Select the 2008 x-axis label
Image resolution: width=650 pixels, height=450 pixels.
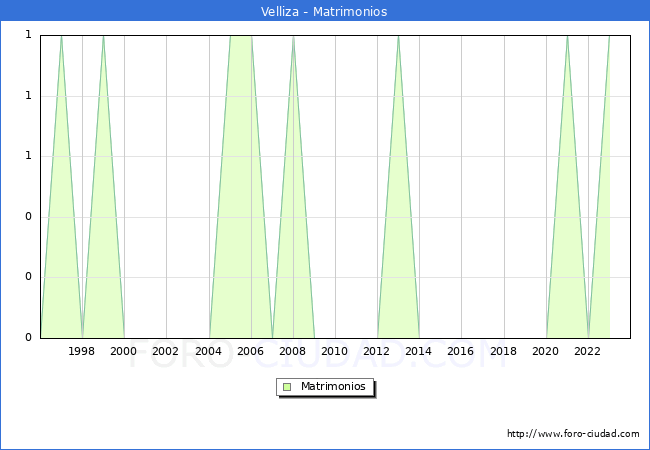(x=292, y=352)
